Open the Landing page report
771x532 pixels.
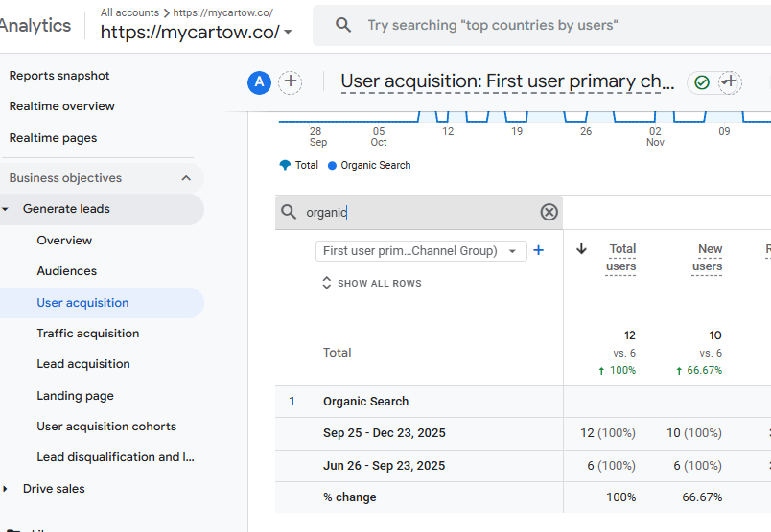[x=75, y=396]
